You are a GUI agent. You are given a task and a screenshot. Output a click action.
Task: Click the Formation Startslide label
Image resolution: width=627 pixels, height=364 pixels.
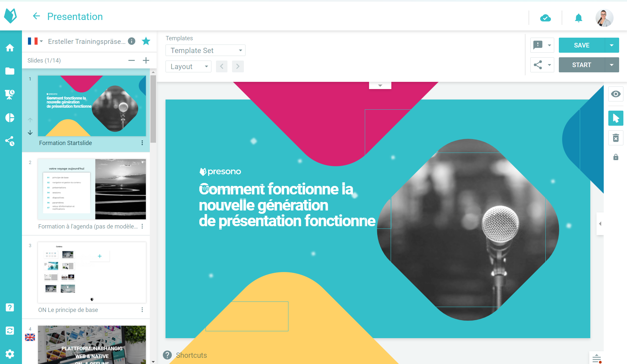[x=65, y=143]
